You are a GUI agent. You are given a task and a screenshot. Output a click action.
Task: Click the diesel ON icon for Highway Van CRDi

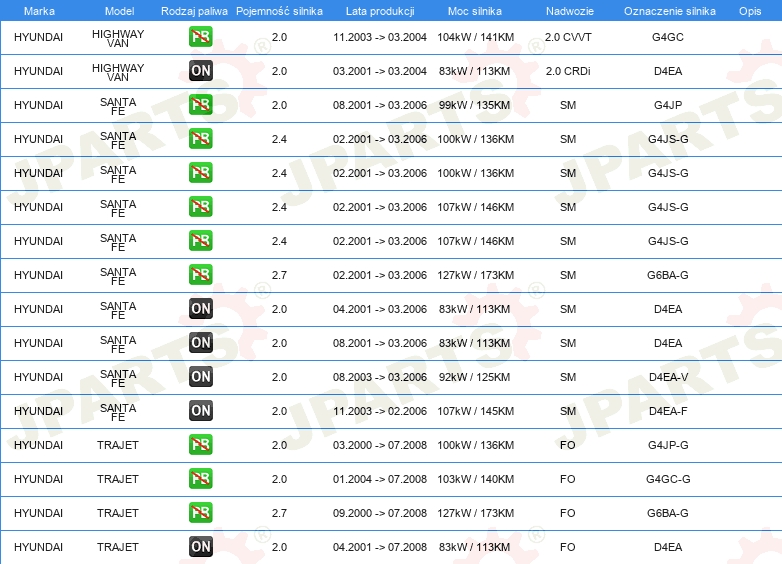coord(200,71)
